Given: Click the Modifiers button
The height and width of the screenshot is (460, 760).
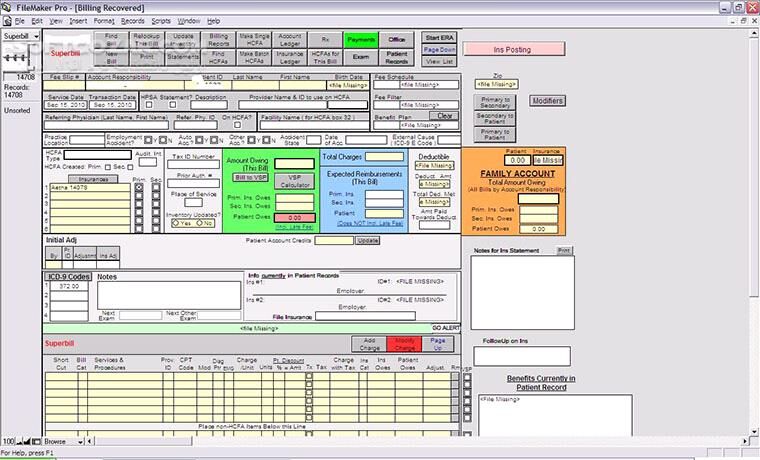Looking at the screenshot, I should point(547,101).
